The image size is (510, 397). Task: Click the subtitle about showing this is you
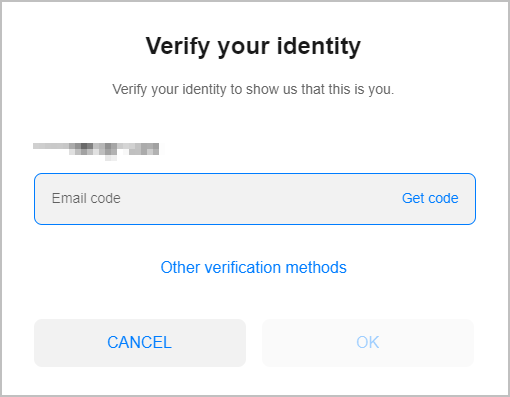253,90
